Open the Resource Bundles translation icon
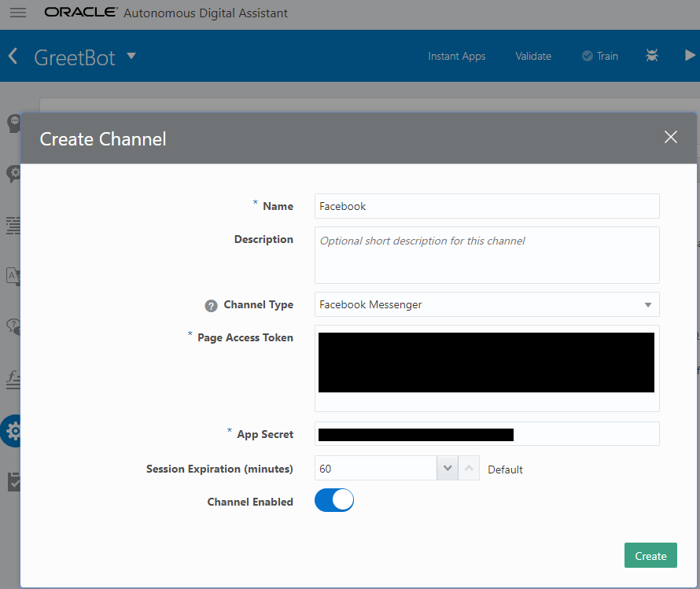 coord(13,277)
